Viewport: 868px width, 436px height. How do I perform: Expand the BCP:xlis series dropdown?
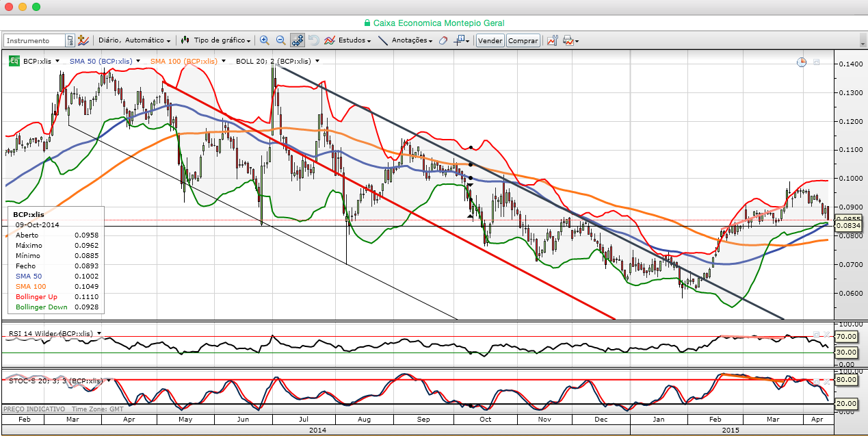[x=57, y=61]
